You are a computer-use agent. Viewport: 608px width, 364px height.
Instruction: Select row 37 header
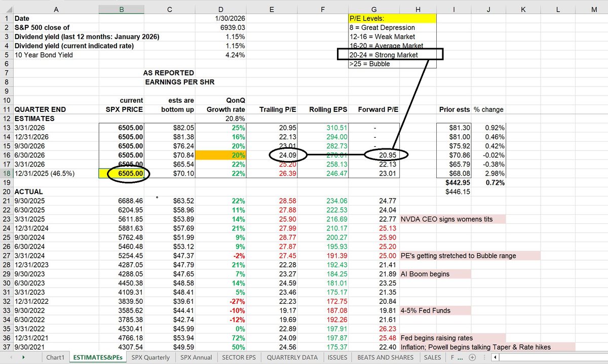[x=7, y=347]
